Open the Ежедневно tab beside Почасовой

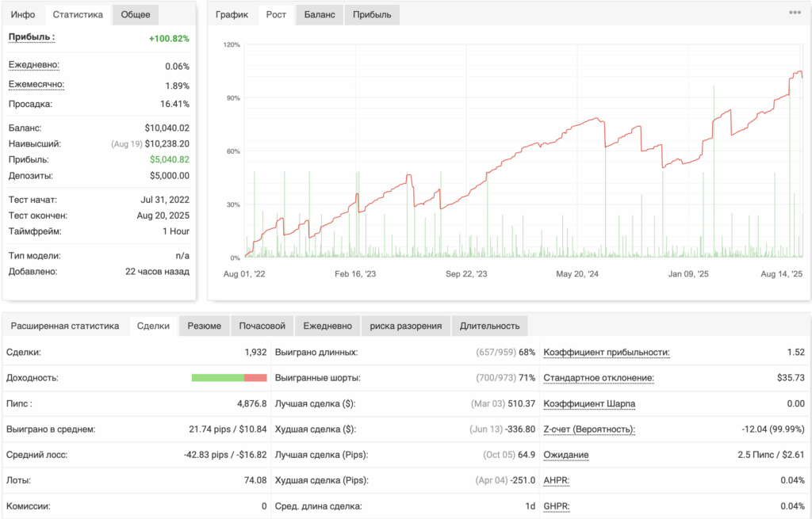327,326
